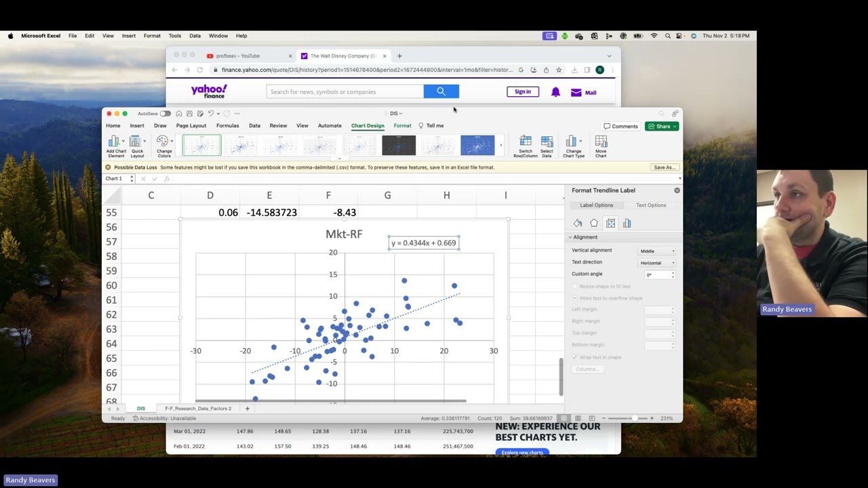The width and height of the screenshot is (868, 488).
Task: Expand chart styles gallery arrow
Action: coord(501,145)
